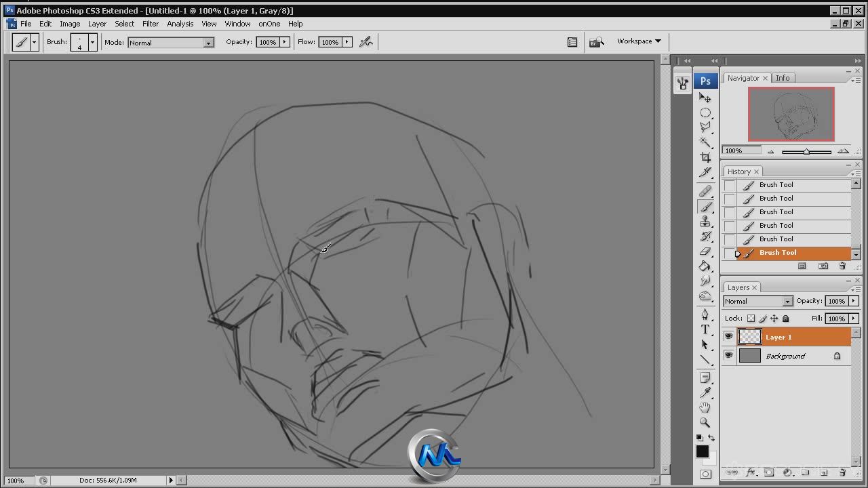Click the Navigator zoom slider handle
The image size is (868, 488).
806,151
